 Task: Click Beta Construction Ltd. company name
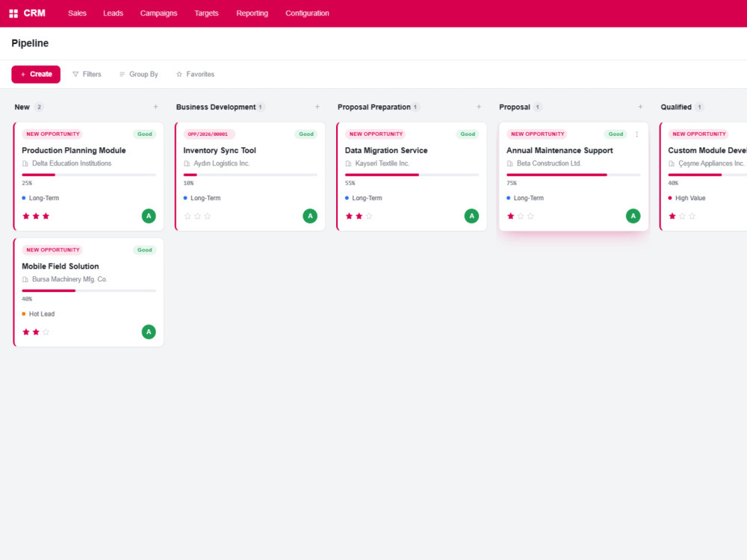pyautogui.click(x=549, y=164)
